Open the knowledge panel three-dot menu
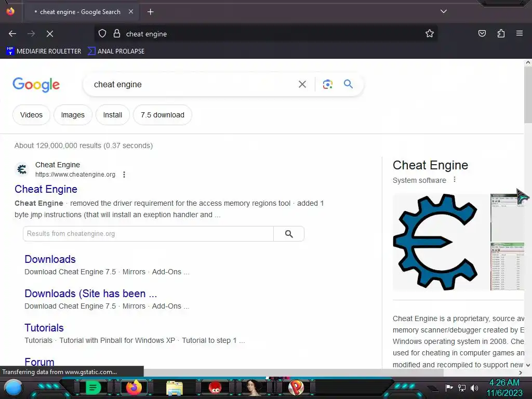532x399 pixels. (455, 180)
